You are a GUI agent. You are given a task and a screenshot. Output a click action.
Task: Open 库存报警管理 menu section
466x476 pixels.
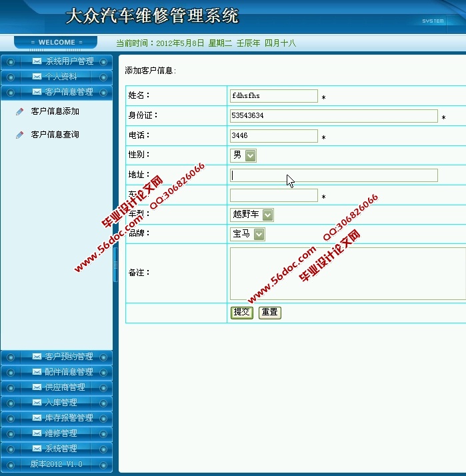tap(57, 418)
